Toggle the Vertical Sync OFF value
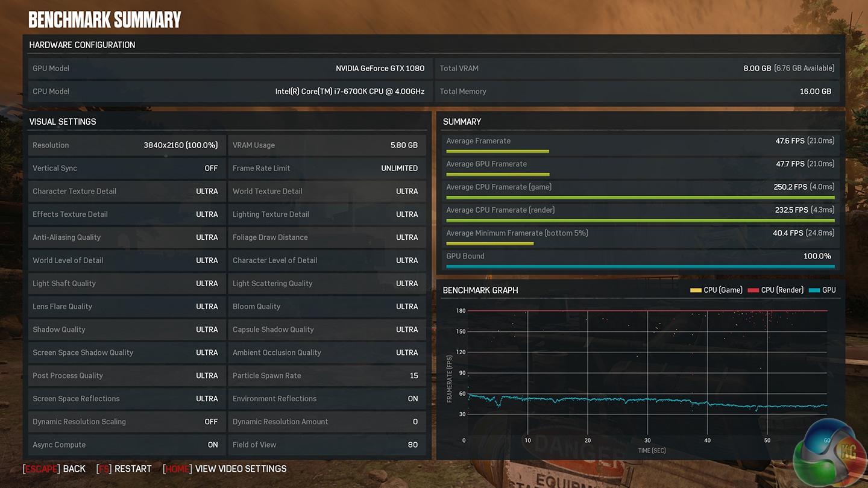Viewport: 868px width, 488px height. click(x=211, y=168)
